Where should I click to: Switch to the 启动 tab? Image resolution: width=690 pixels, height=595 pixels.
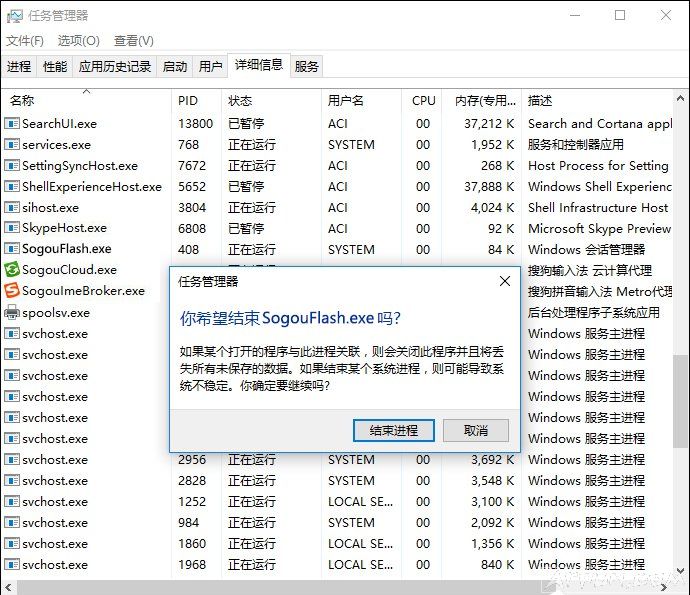pos(175,67)
